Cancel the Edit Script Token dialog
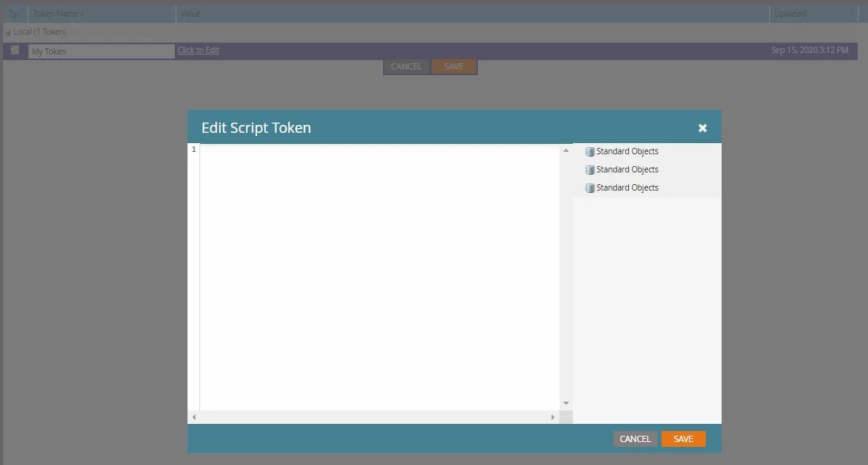The image size is (868, 465). pos(635,439)
